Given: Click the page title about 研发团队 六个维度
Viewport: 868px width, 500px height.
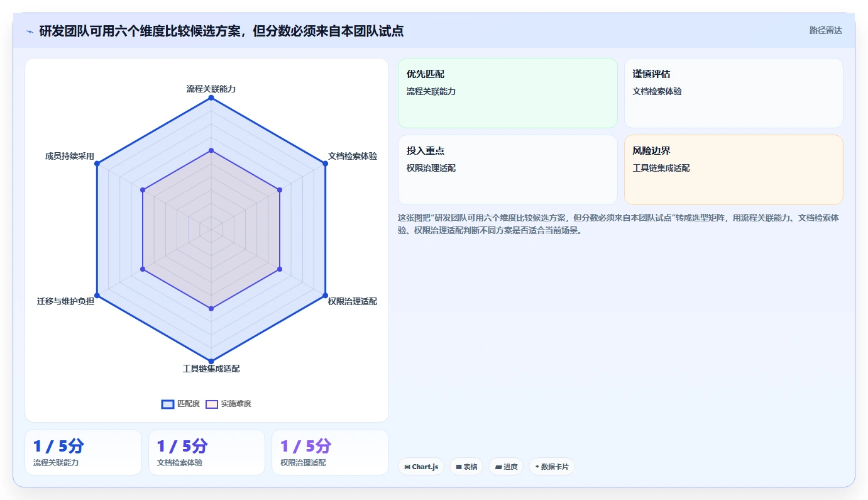Looking at the screenshot, I should pos(221,31).
